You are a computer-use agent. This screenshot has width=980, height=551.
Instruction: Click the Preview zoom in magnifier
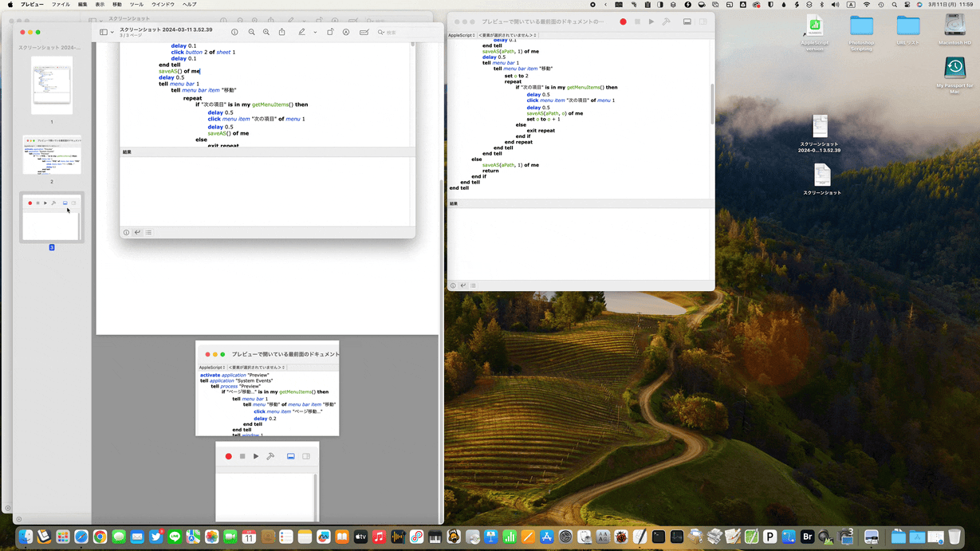click(266, 33)
